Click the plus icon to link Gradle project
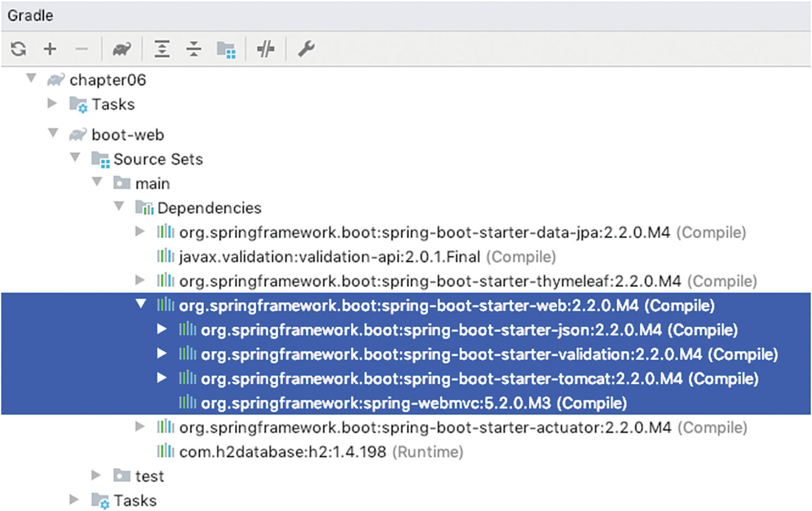Screen dimensions: 812x511 pyautogui.click(x=50, y=49)
